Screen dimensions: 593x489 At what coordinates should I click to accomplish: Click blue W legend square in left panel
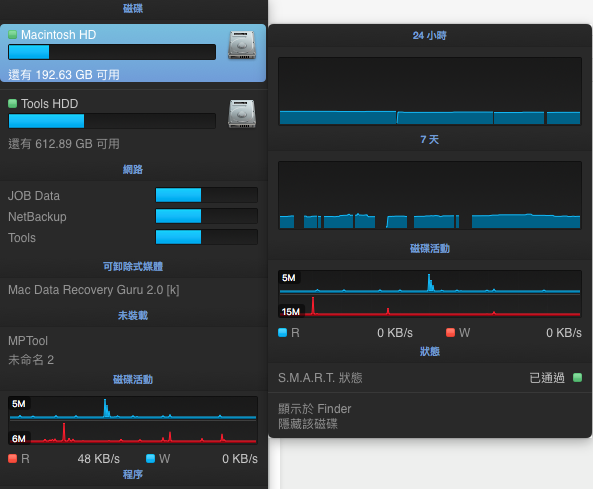[151, 458]
